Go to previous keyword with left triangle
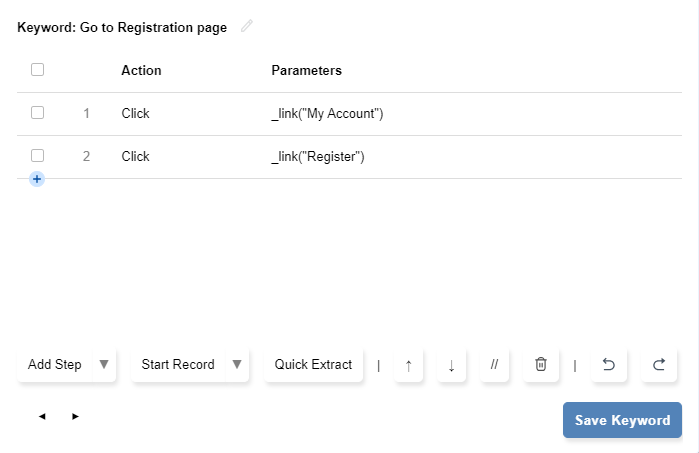 click(42, 416)
